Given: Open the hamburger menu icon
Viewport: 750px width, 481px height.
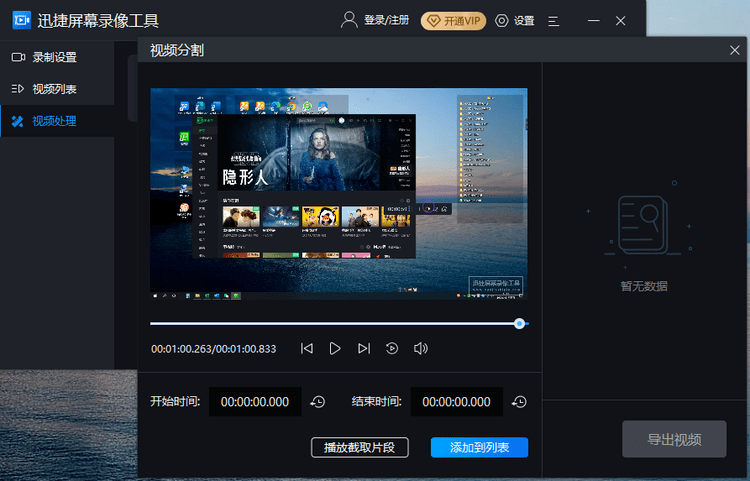Looking at the screenshot, I should point(553,21).
